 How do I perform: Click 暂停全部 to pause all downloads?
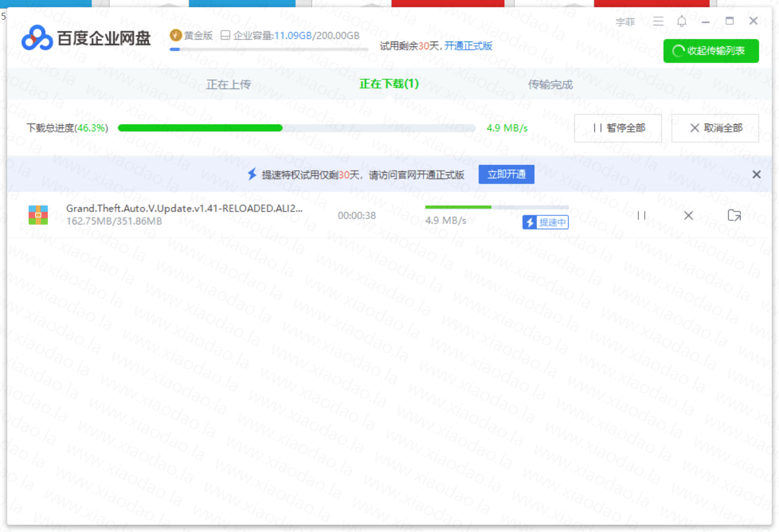click(618, 128)
